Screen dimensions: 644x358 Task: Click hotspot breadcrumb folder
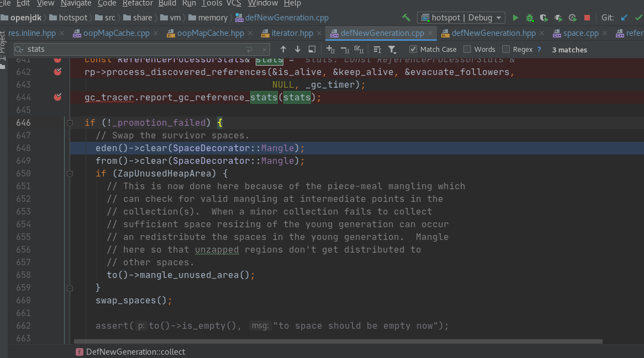(68, 18)
